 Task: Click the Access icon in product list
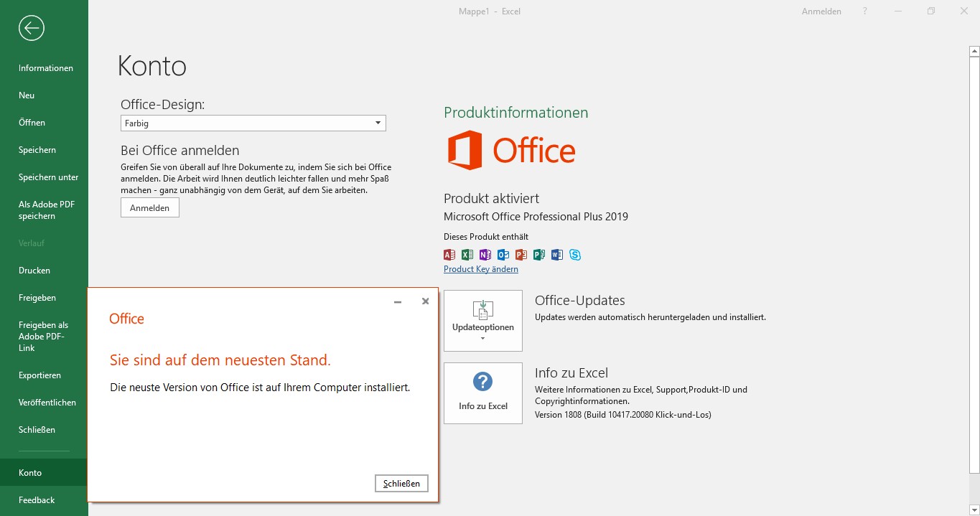pyautogui.click(x=449, y=255)
